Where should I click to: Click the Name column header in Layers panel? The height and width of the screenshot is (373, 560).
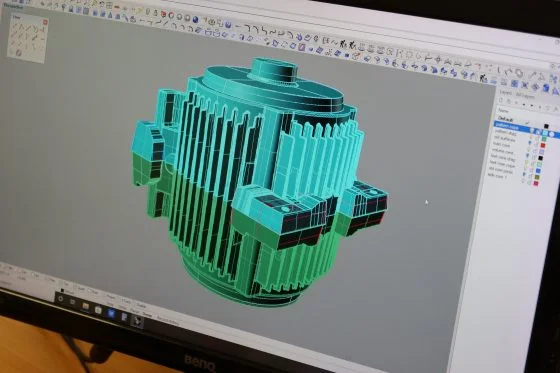pos(504,110)
